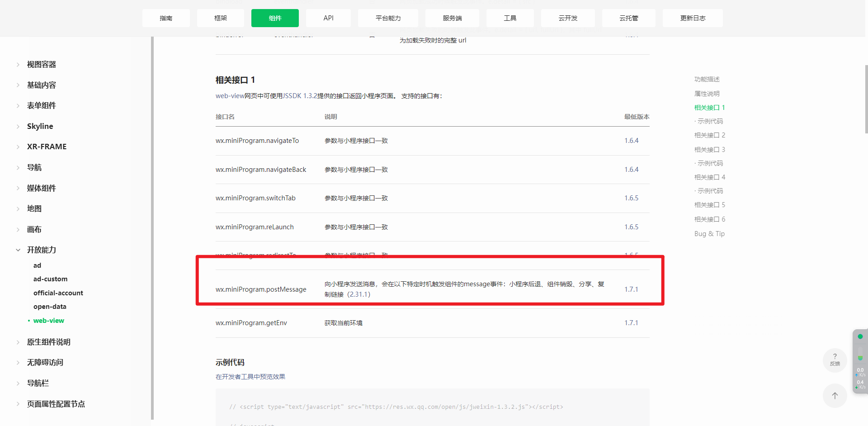The width and height of the screenshot is (868, 426).
Task: Expand the Skyline sidebar section
Action: point(40,126)
